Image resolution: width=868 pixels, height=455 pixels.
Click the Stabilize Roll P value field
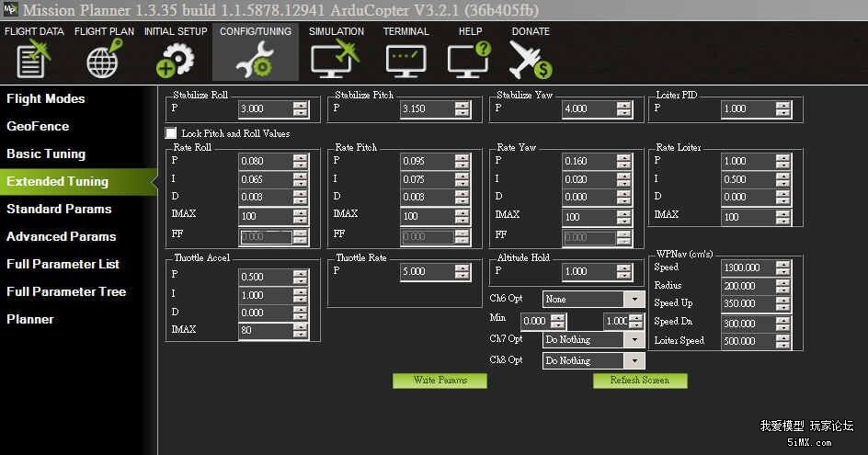pos(266,109)
